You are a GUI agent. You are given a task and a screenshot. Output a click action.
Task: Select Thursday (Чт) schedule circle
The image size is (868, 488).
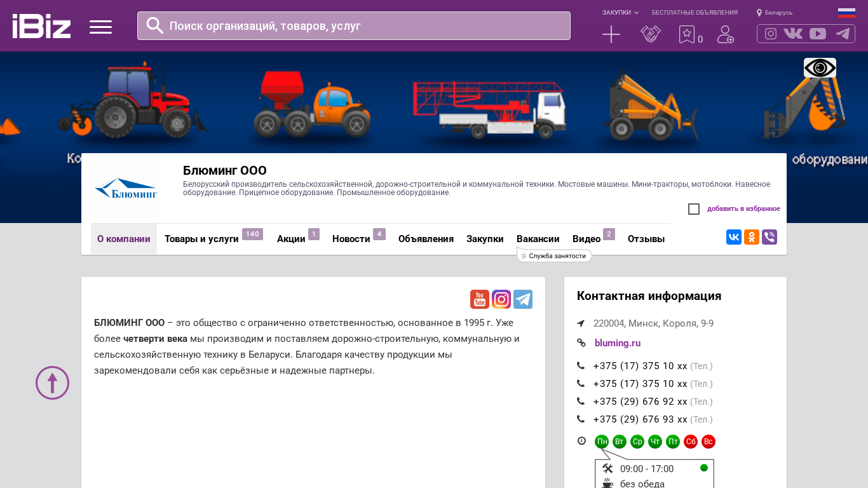655,442
